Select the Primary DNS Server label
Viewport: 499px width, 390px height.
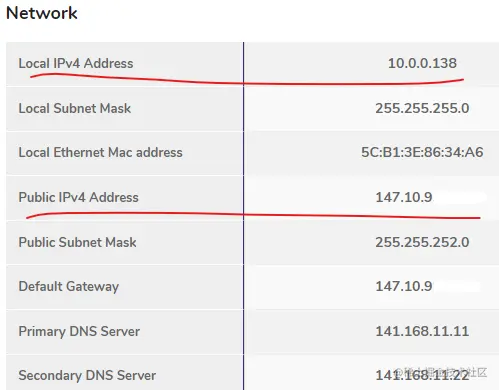(x=79, y=331)
